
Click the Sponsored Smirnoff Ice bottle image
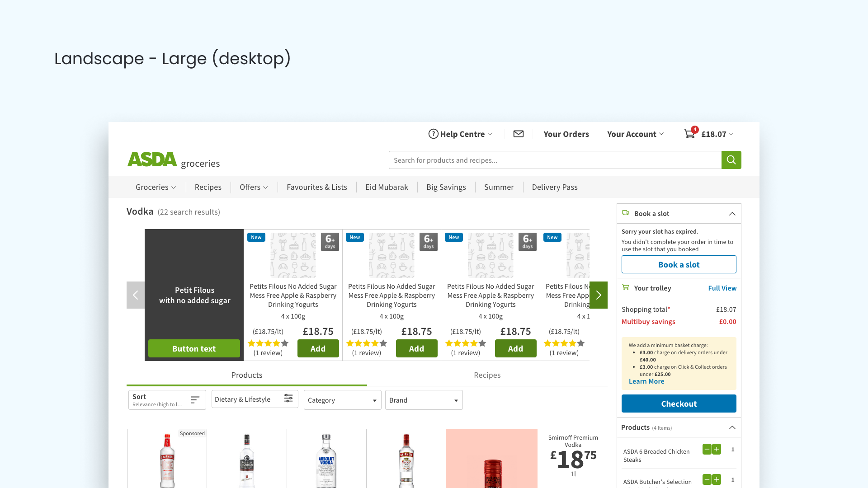pyautogui.click(x=167, y=460)
